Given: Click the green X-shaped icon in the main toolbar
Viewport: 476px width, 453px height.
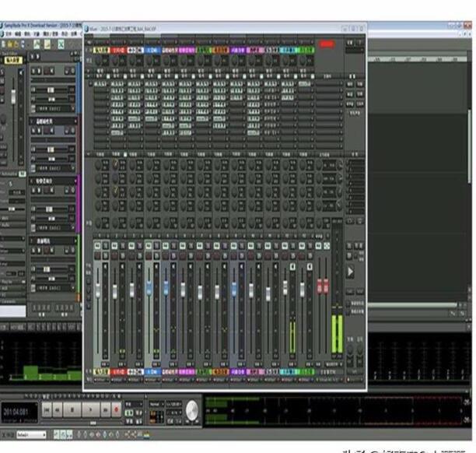Looking at the screenshot, I should click(x=61, y=44).
